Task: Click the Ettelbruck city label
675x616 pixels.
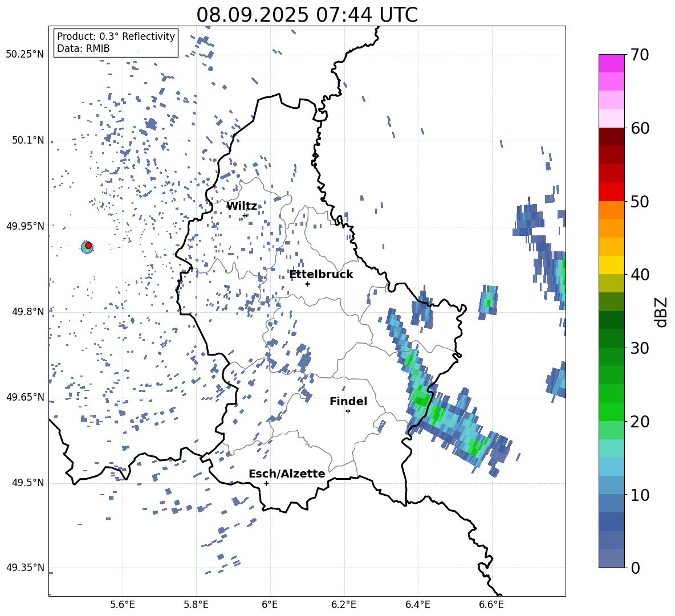Action: click(x=321, y=275)
